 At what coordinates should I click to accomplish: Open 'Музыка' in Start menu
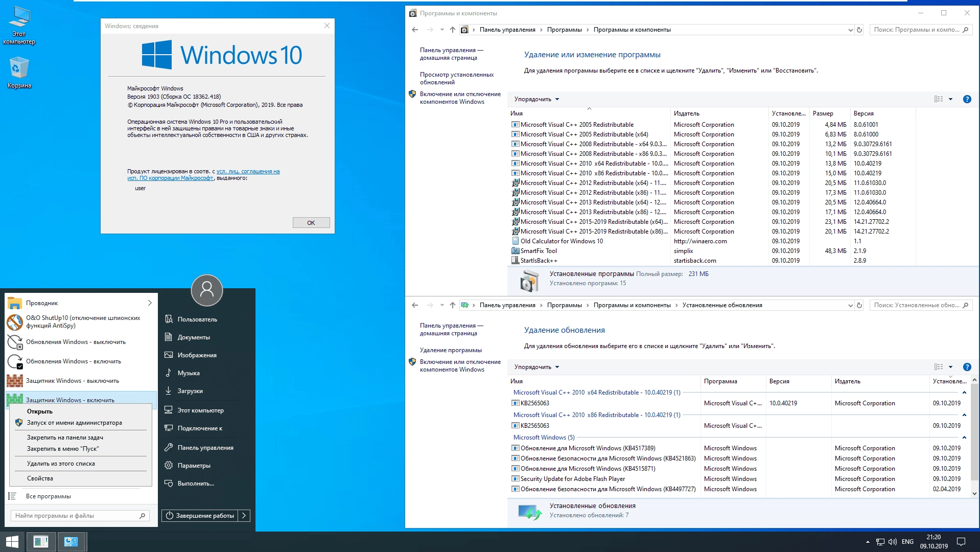click(x=189, y=373)
